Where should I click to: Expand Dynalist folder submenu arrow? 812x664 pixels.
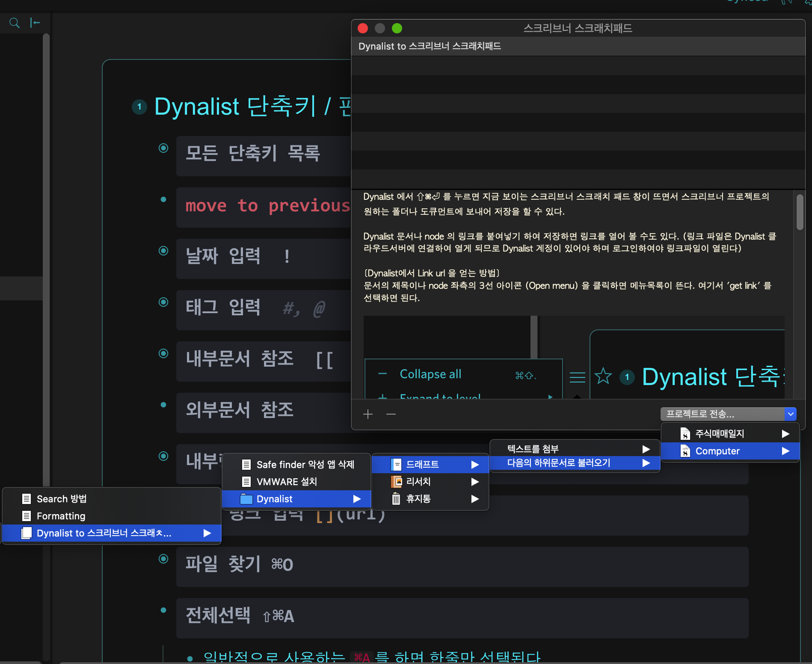357,499
